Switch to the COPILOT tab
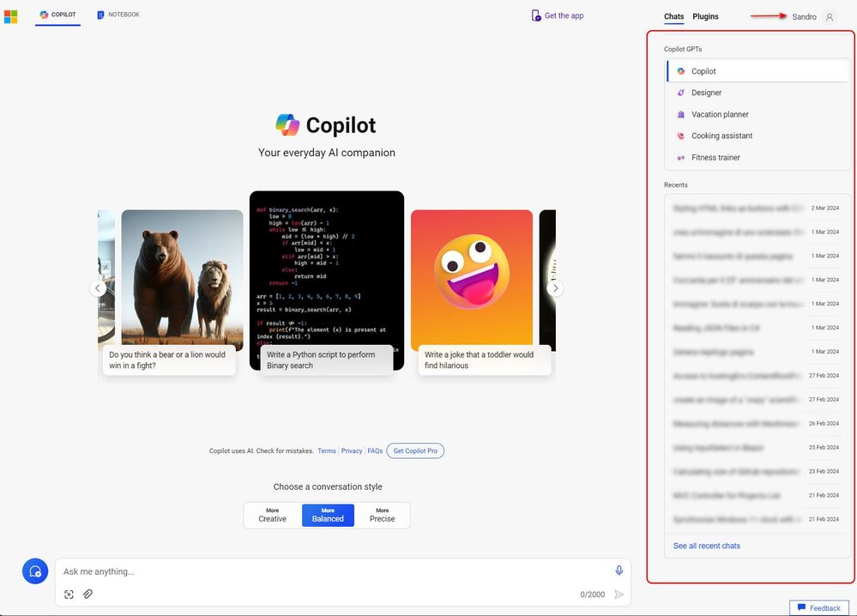The image size is (857, 616). pyautogui.click(x=57, y=15)
